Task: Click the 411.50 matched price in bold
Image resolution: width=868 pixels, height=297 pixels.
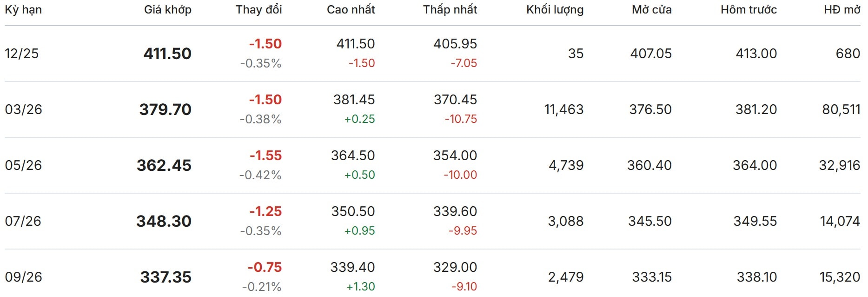Action: (x=167, y=54)
